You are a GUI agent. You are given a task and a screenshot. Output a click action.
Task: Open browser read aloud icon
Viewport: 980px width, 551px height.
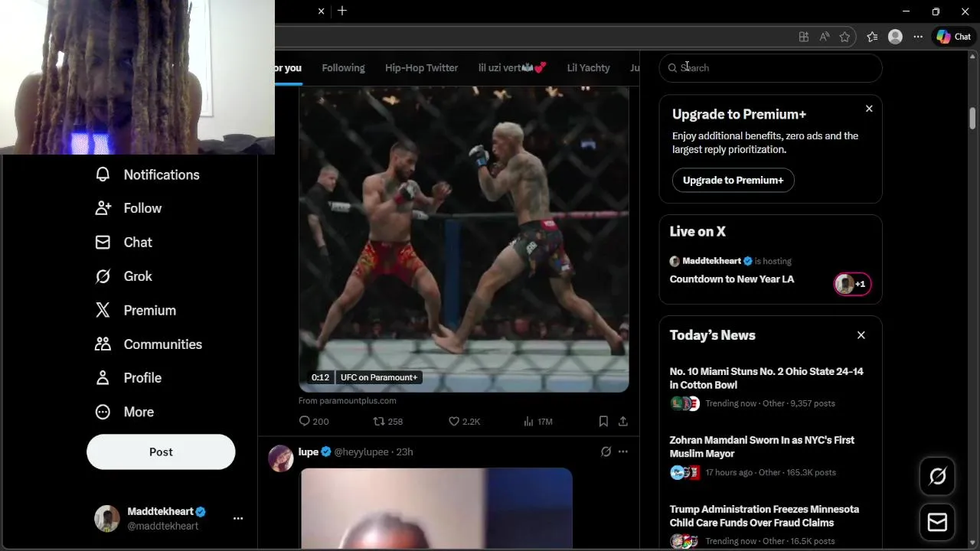pos(825,37)
